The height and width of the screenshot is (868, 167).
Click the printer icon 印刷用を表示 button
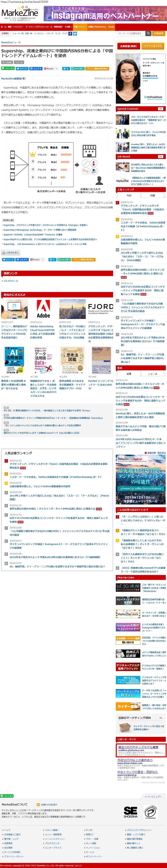pyautogui.click(x=11, y=252)
